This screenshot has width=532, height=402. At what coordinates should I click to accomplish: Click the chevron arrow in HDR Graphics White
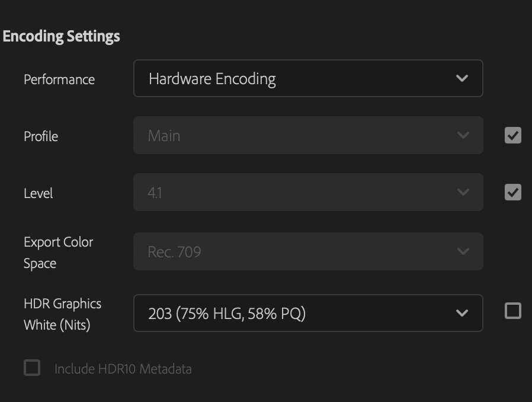pyautogui.click(x=462, y=313)
